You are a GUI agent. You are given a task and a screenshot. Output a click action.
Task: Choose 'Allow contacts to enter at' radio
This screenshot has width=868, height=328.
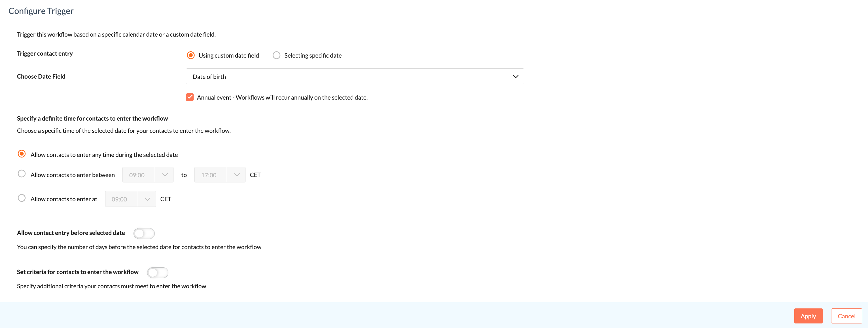[22, 198]
